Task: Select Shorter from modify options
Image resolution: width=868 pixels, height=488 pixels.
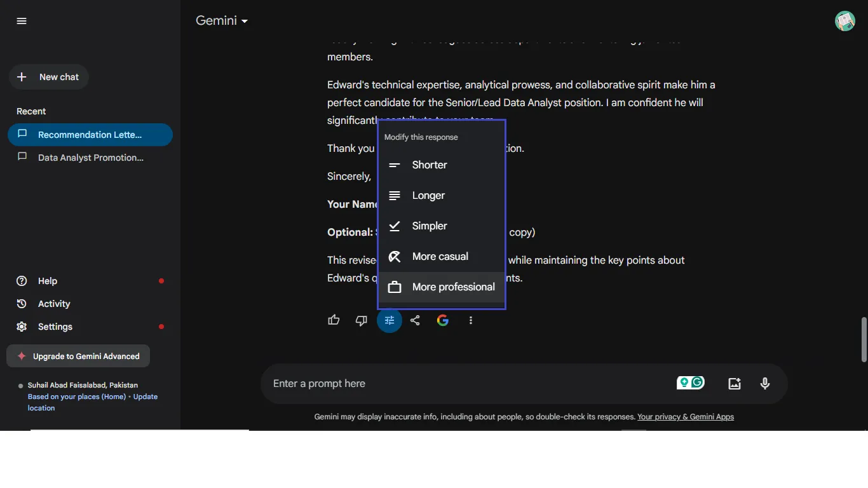Action: tap(429, 165)
